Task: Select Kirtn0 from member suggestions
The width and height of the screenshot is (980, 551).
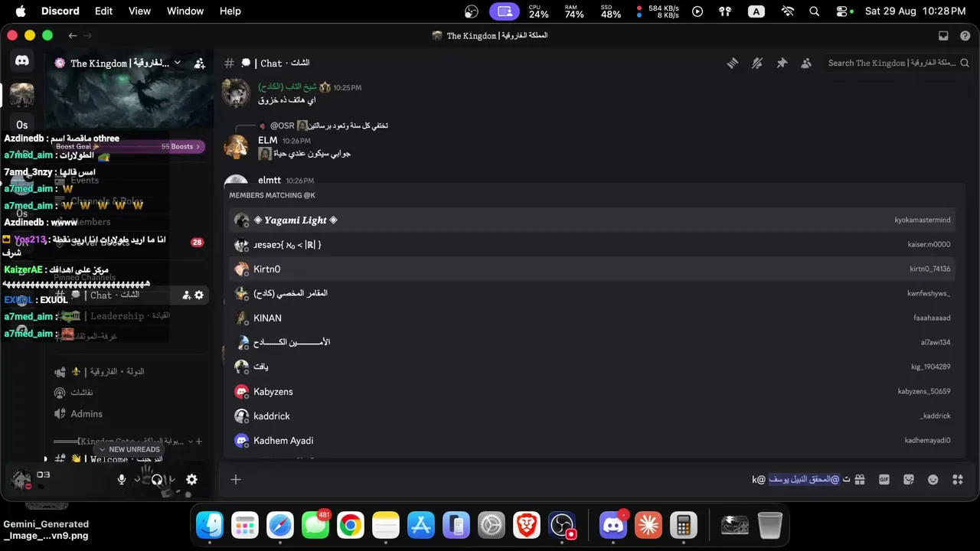Action: click(592, 269)
